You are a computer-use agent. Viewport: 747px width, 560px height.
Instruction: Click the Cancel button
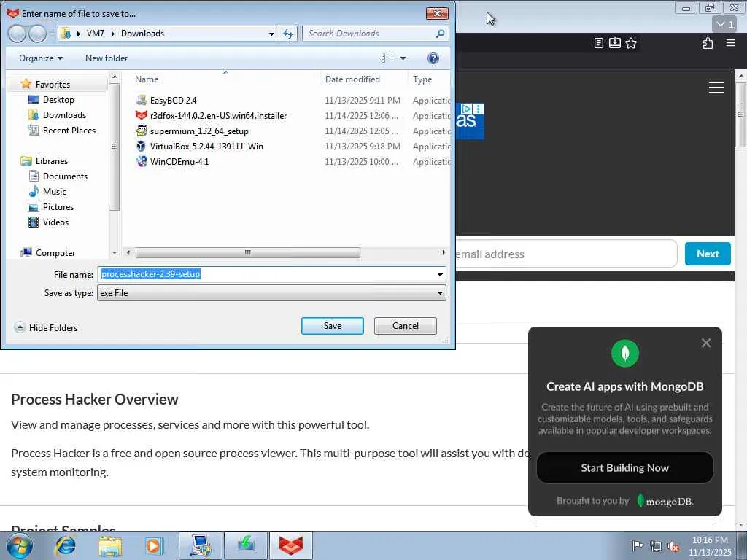point(406,326)
